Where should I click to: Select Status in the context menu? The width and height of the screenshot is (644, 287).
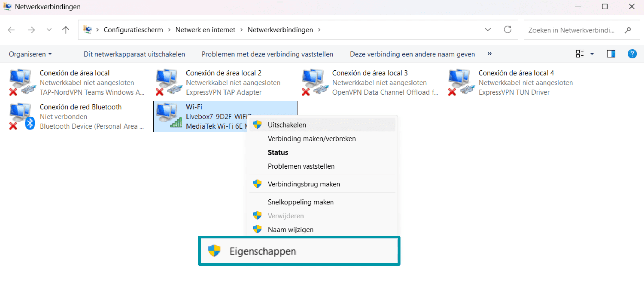click(278, 152)
